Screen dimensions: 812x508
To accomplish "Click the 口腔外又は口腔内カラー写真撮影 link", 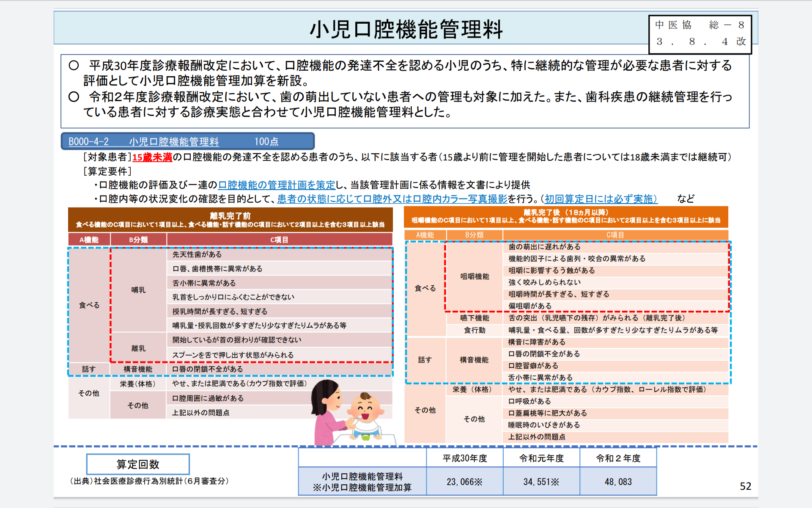I will tap(432, 198).
